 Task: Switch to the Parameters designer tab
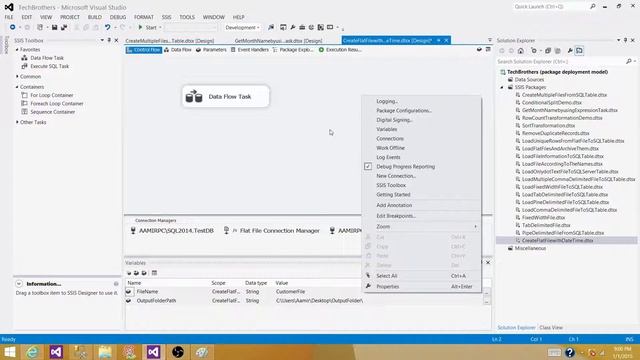211,50
